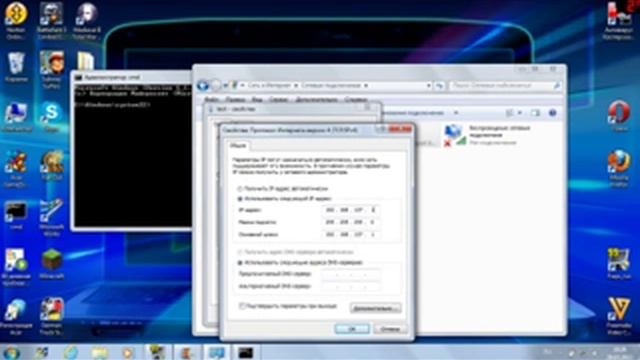
Task: Select 'Obtain an IP address automatically' radio
Action: point(240,189)
